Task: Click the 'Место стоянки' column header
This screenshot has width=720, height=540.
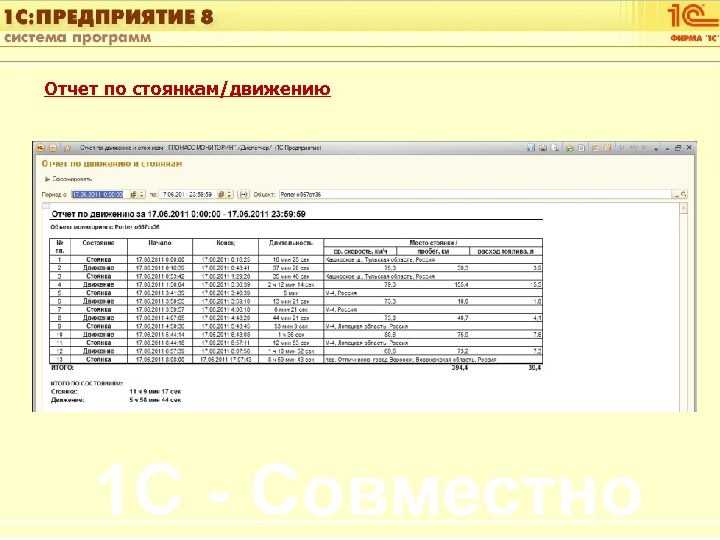Action: [x=433, y=242]
